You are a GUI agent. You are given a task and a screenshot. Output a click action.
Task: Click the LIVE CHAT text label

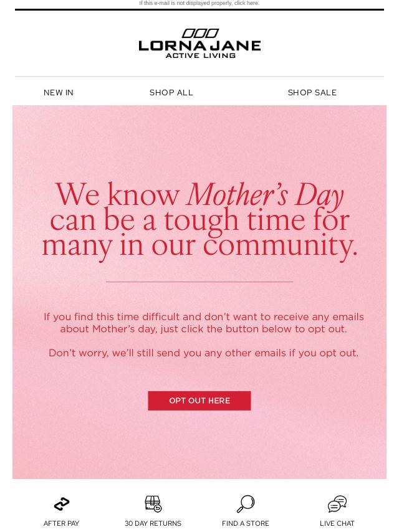[337, 523]
